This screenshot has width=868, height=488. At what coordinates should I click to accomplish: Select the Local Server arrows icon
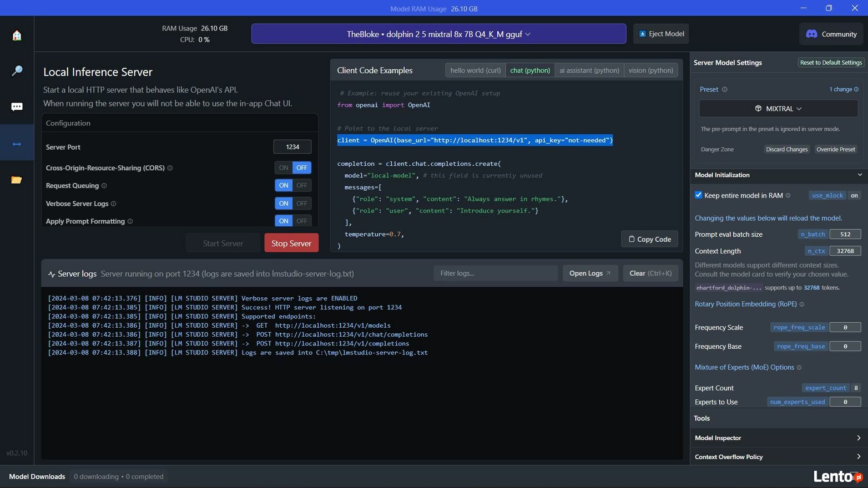17,144
